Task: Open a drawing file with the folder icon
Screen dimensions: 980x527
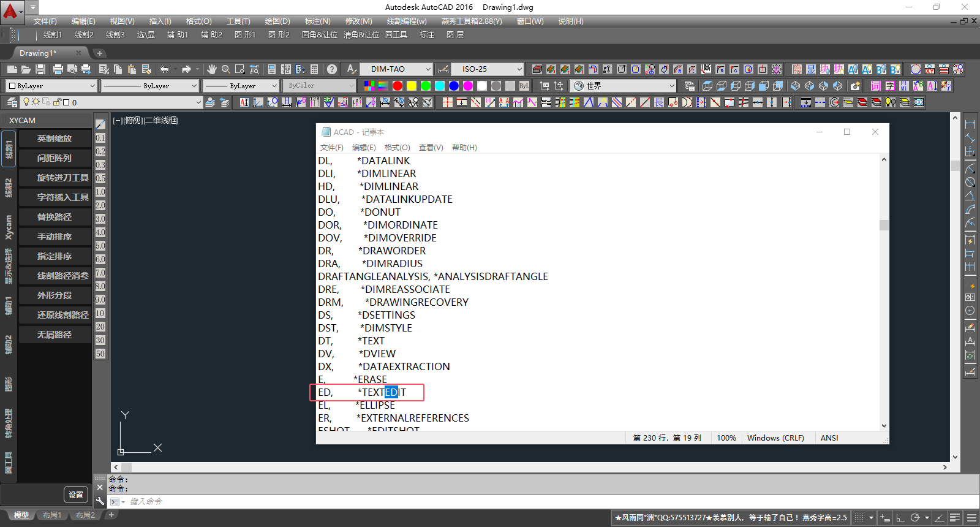Action: coord(26,69)
